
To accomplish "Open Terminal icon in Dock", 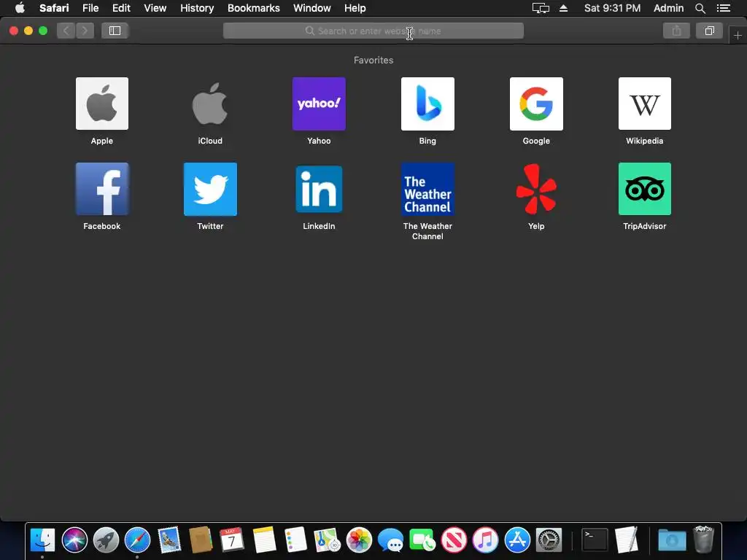I will 595,540.
